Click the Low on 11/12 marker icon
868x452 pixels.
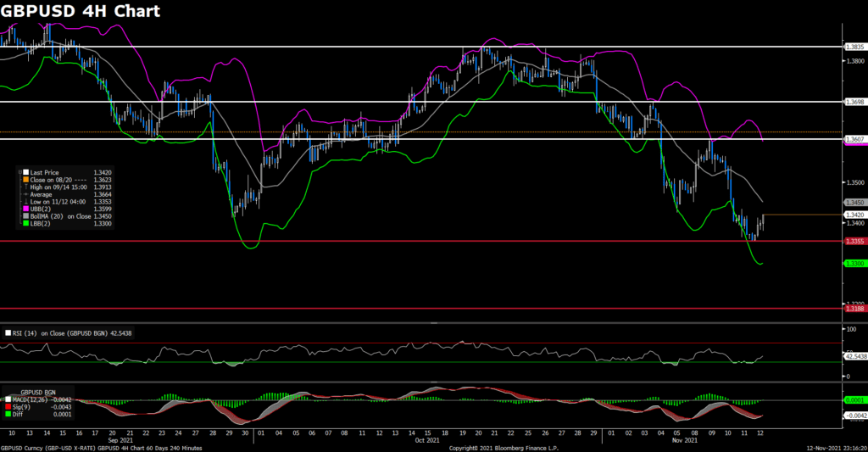point(25,202)
